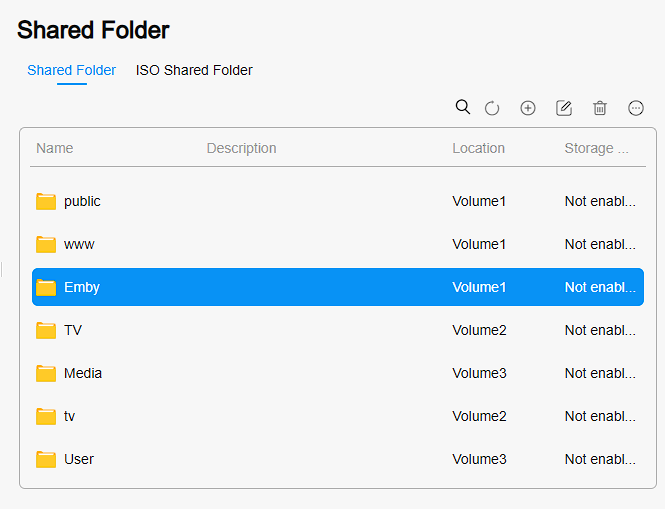This screenshot has width=665, height=509.
Task: Click the Media folder icon
Action: click(46, 374)
